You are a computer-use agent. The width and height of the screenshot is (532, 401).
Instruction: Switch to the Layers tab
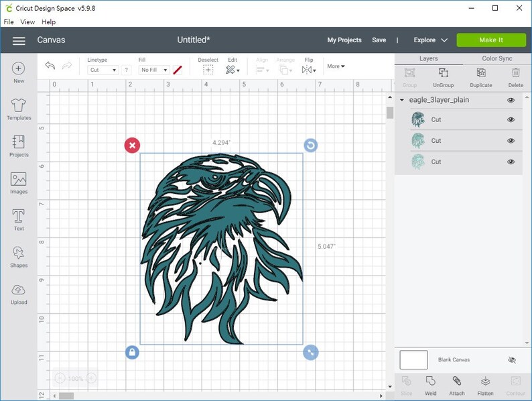pos(429,59)
